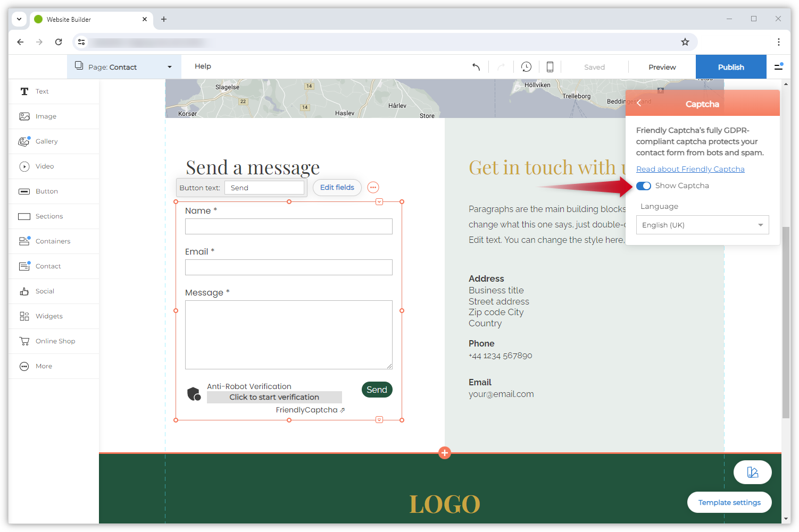Viewport: 799px width, 532px height.
Task: Open the three-dot form options icon
Action: pyautogui.click(x=373, y=188)
